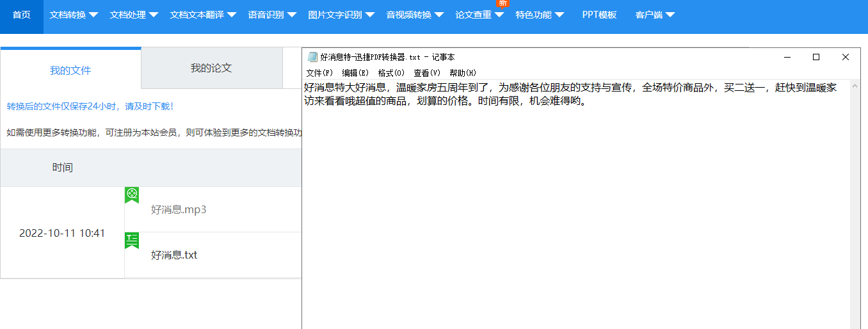Open the 音视频转换 dropdown
This screenshot has width=868, height=329.
[415, 15]
